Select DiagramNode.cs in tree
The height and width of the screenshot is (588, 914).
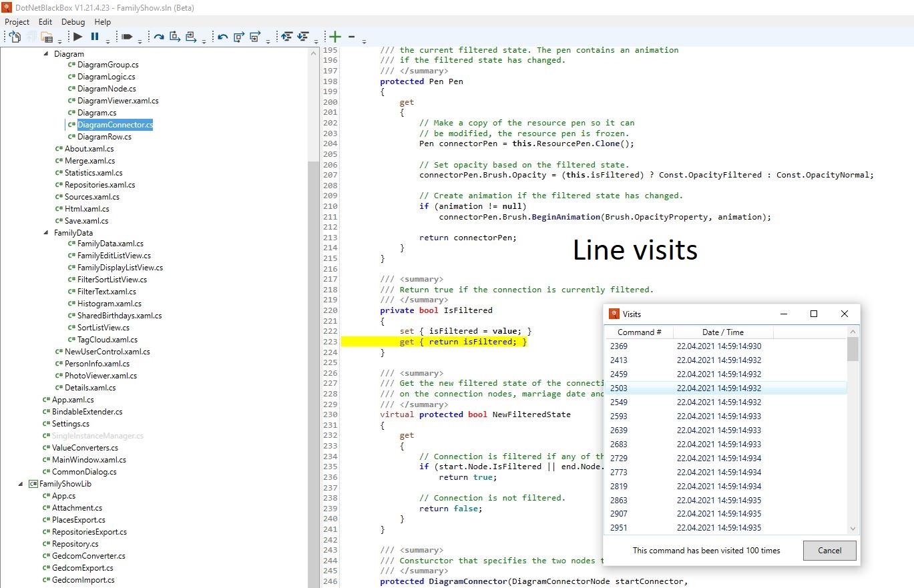pyautogui.click(x=106, y=89)
